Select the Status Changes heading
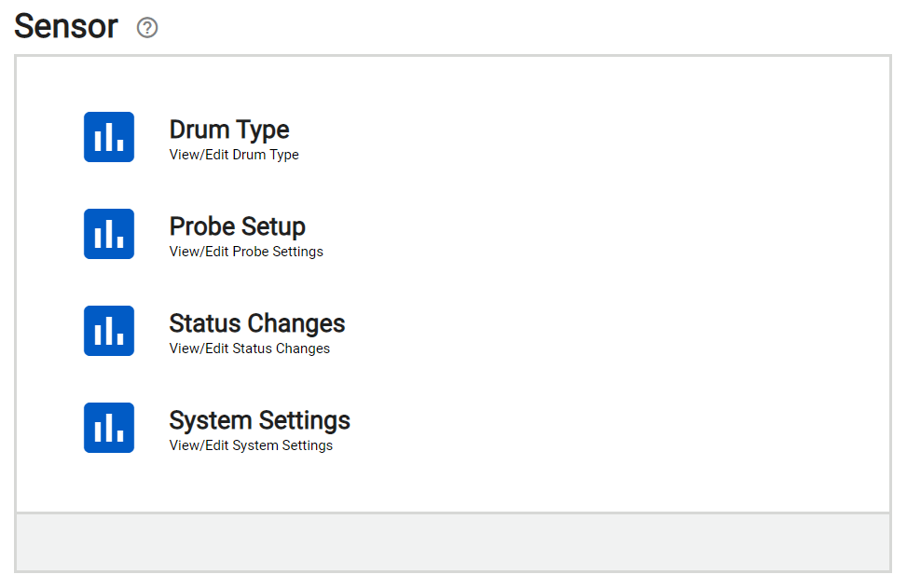The height and width of the screenshot is (588, 907). pyautogui.click(x=257, y=323)
